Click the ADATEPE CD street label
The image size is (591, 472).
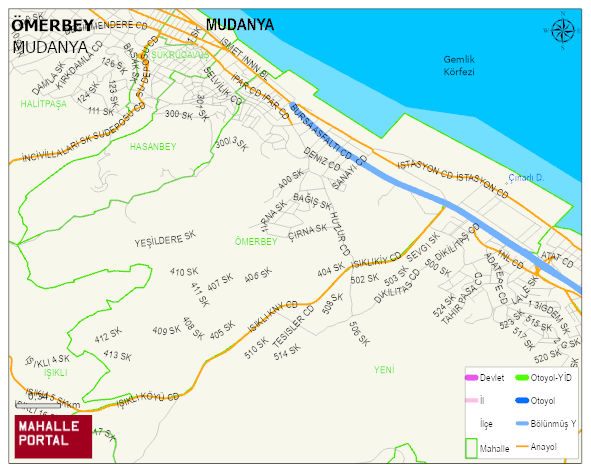[496, 278]
